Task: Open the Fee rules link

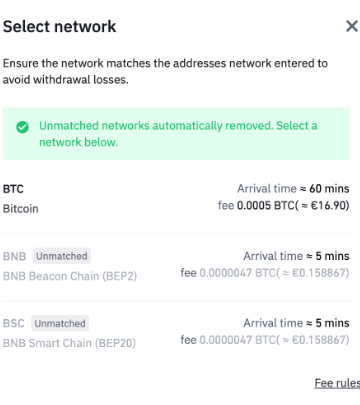Action: pyautogui.click(x=337, y=383)
